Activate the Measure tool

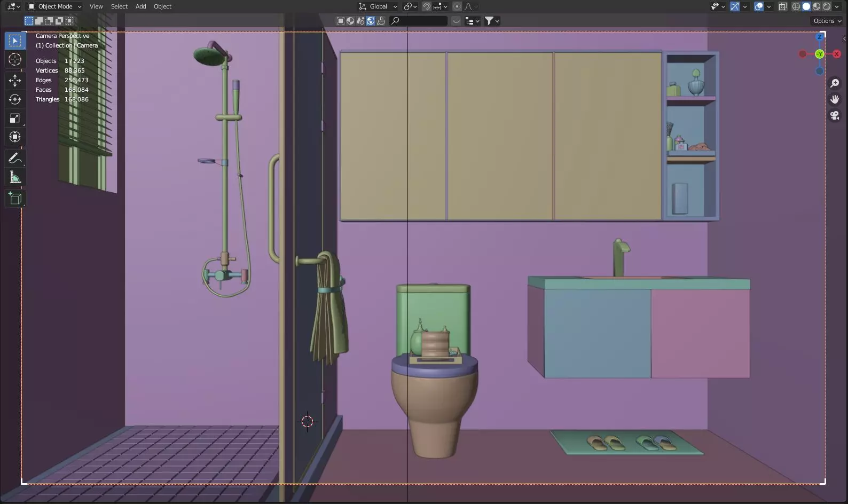15,177
